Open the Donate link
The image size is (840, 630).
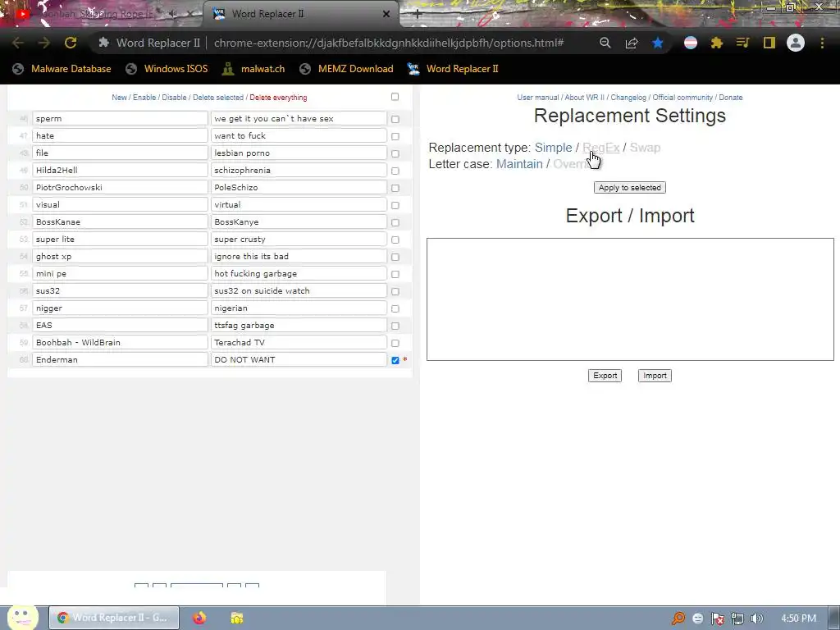tap(731, 98)
